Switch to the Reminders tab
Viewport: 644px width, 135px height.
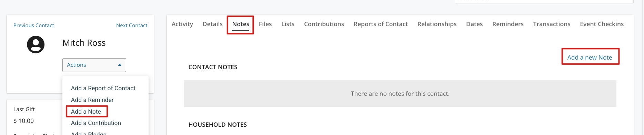(x=508, y=24)
